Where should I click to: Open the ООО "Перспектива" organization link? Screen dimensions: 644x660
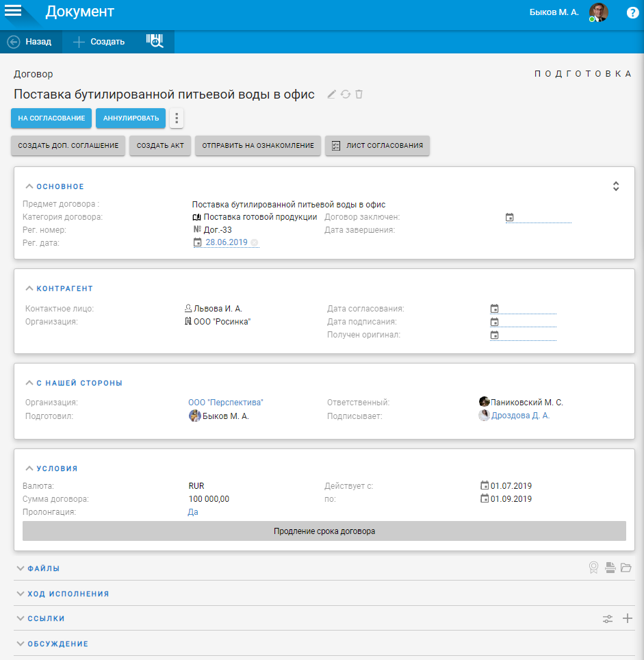coord(226,403)
